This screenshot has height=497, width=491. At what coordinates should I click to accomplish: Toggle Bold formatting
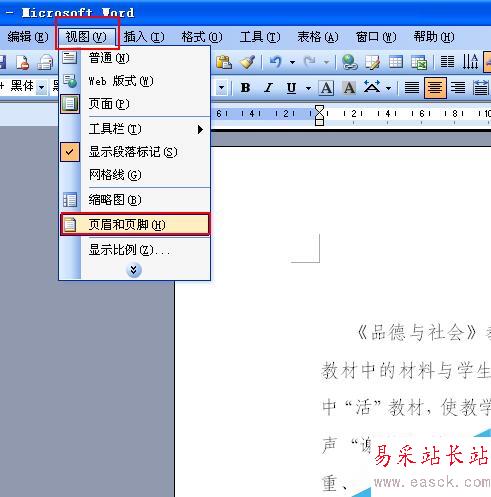[246, 88]
